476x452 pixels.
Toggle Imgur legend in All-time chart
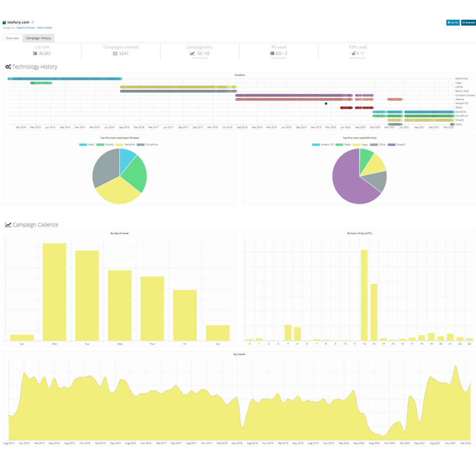pyautogui.click(x=361, y=145)
